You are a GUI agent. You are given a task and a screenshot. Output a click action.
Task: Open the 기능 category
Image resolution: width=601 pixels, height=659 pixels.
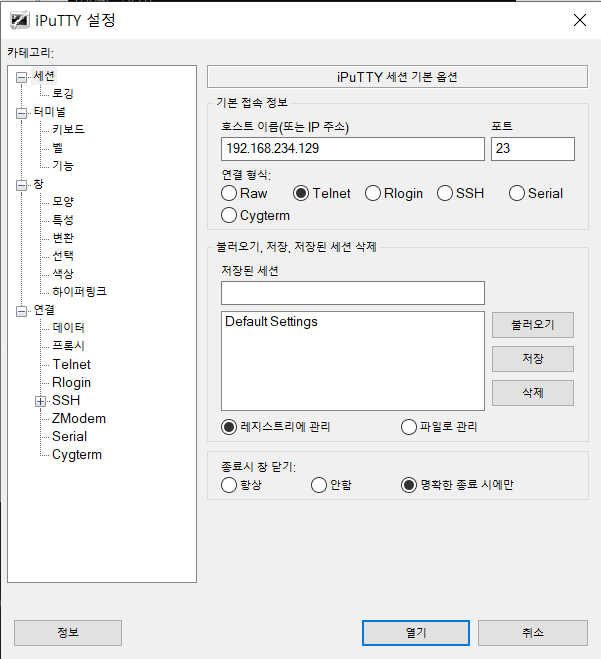coord(63,166)
